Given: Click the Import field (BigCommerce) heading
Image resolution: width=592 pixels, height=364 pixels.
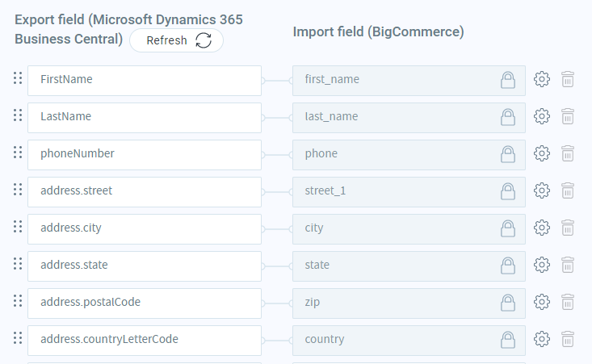Looking at the screenshot, I should pyautogui.click(x=378, y=32).
